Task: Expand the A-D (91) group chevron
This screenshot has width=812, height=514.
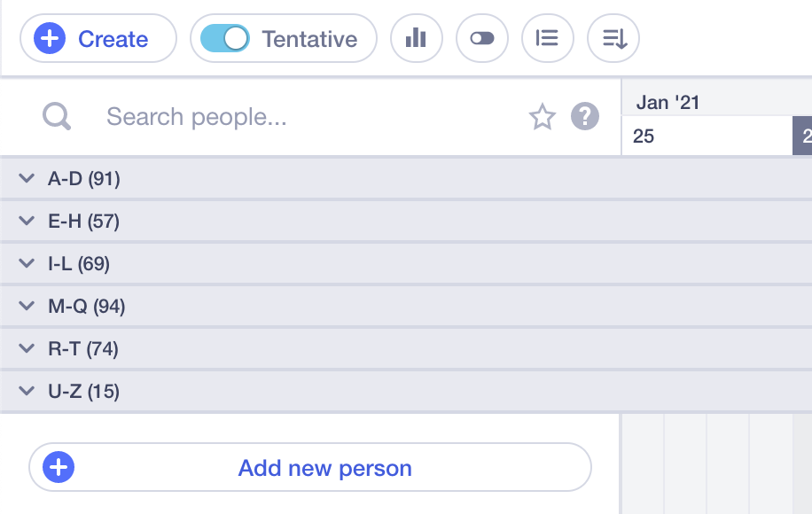Action: pos(26,179)
